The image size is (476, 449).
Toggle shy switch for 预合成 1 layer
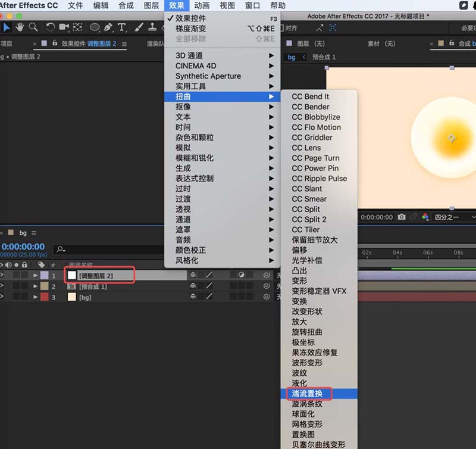193,286
